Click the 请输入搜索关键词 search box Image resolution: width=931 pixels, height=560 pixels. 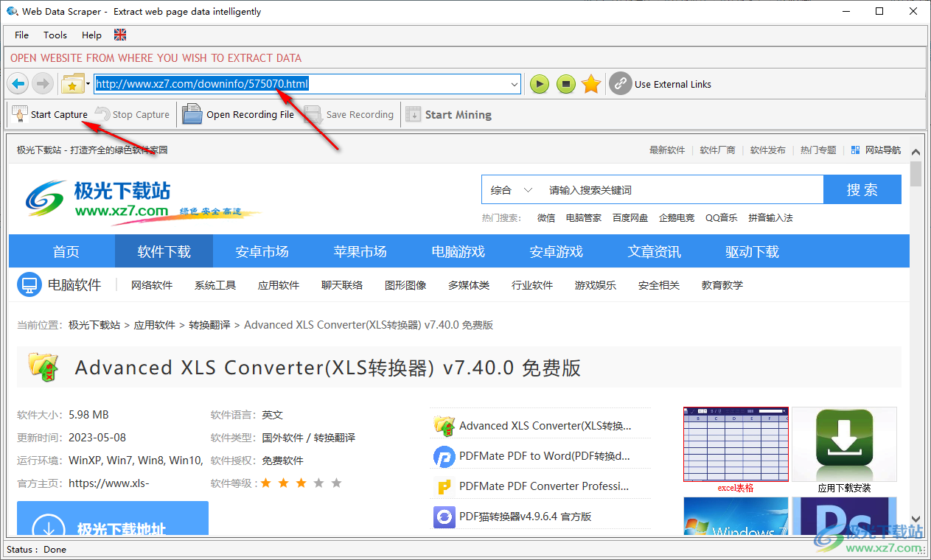682,190
